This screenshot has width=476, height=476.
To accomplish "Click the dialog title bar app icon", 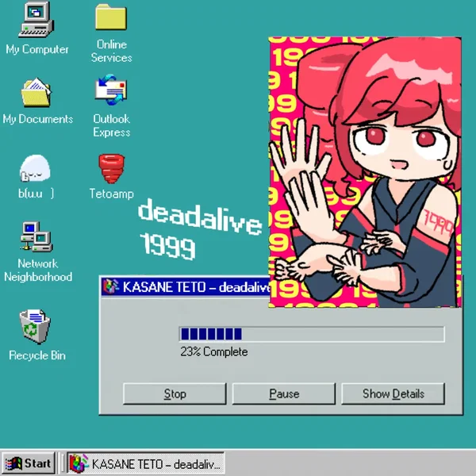I will [x=111, y=286].
